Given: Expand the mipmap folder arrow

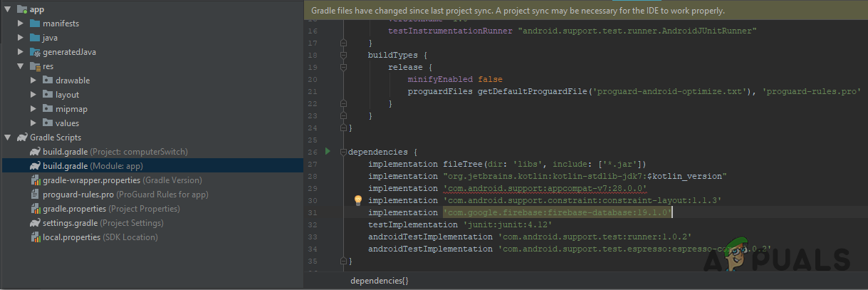Looking at the screenshot, I should [x=33, y=109].
